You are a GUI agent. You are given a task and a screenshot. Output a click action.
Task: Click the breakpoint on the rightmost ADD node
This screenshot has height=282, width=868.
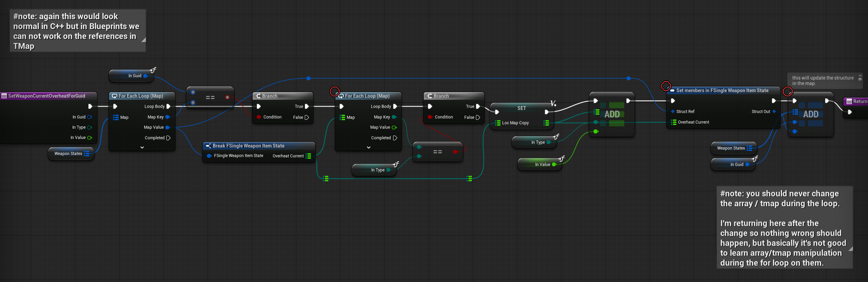click(787, 91)
